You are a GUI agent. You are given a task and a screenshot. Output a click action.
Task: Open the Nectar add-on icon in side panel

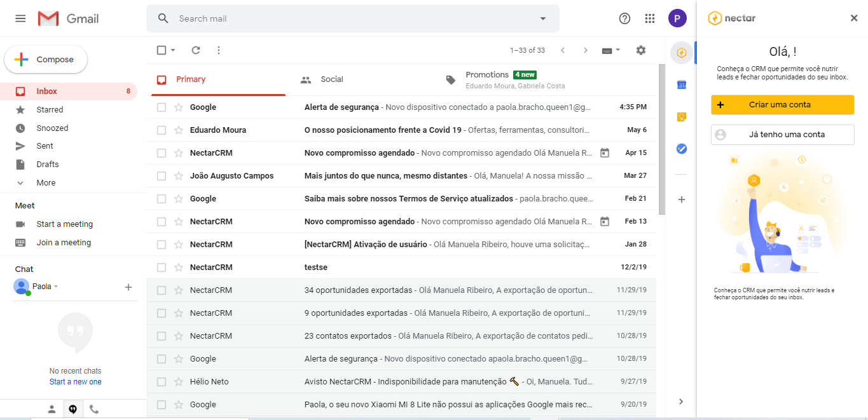(x=682, y=53)
